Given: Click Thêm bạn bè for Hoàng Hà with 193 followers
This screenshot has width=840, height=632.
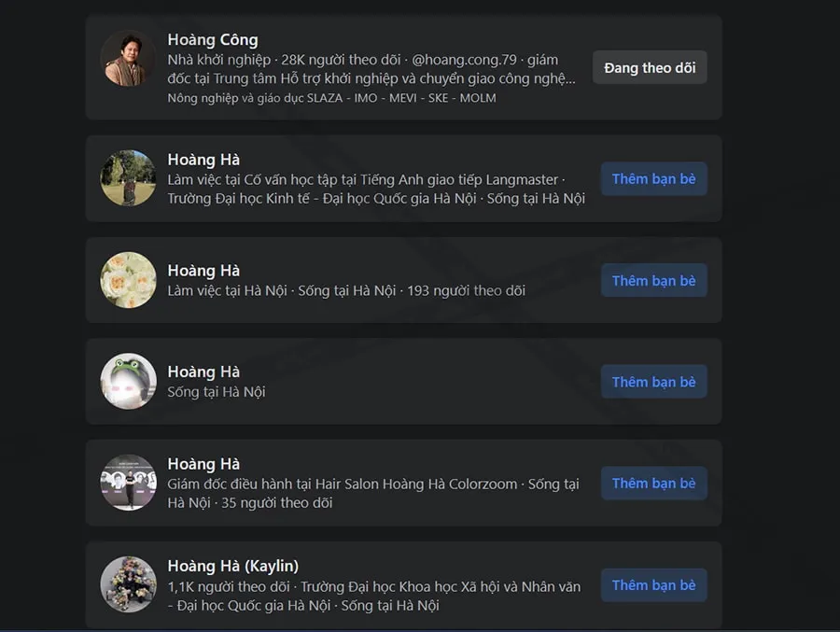Looking at the screenshot, I should [654, 280].
